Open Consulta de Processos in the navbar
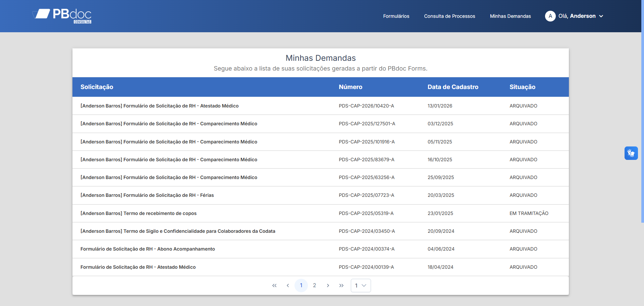Screen dimensions: 644x306 [x=449, y=16]
